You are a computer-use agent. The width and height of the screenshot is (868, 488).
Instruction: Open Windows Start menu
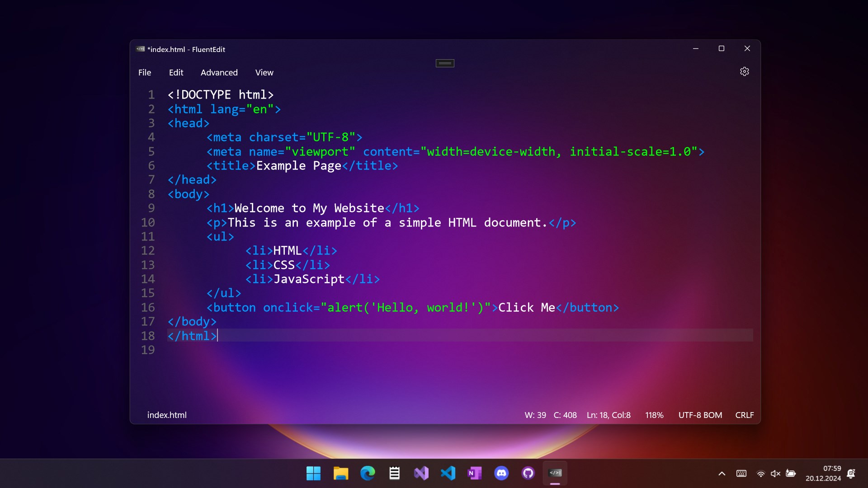[x=313, y=473]
